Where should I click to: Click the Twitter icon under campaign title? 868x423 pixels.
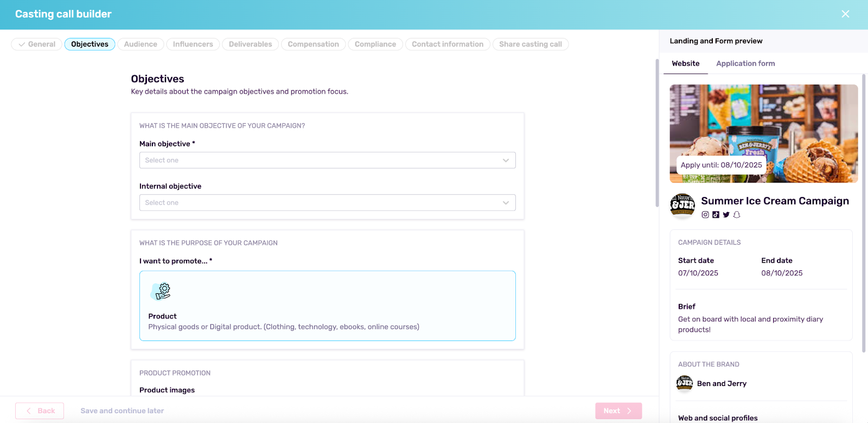726,214
